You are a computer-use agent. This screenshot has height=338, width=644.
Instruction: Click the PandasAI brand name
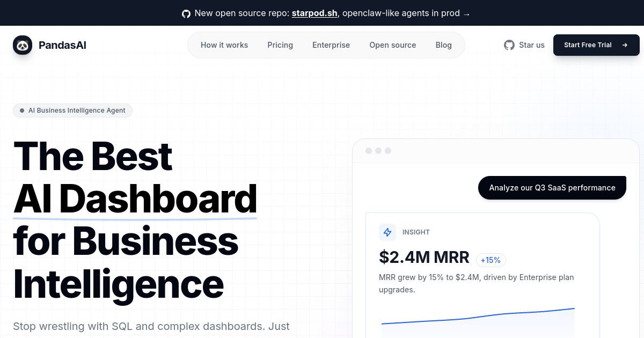62,45
